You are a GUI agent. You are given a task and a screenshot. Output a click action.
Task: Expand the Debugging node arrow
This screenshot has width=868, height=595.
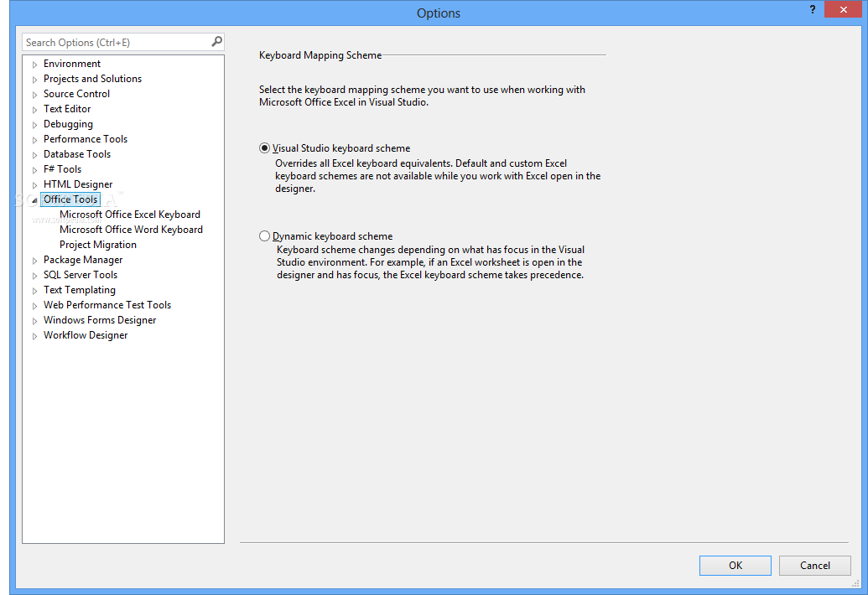(34, 125)
